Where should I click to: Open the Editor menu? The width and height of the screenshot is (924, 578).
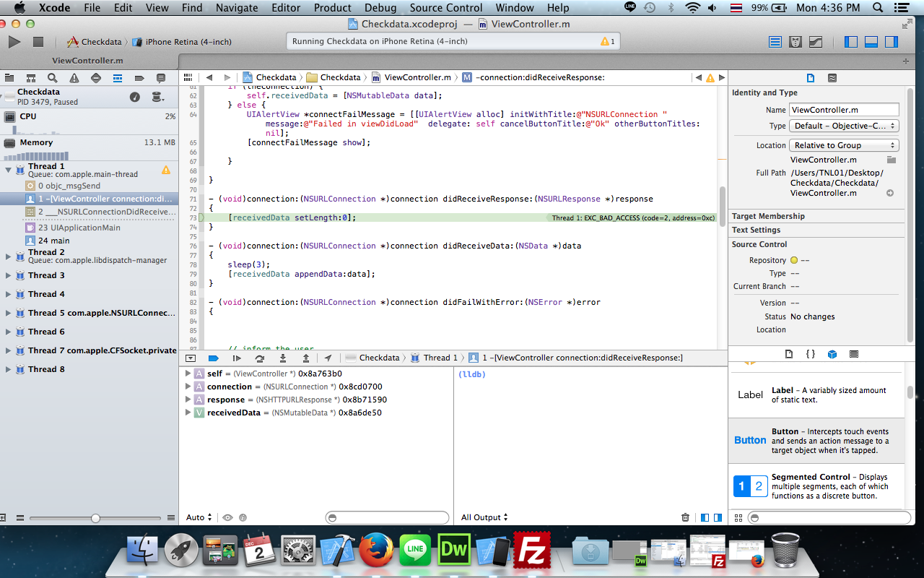tap(286, 8)
